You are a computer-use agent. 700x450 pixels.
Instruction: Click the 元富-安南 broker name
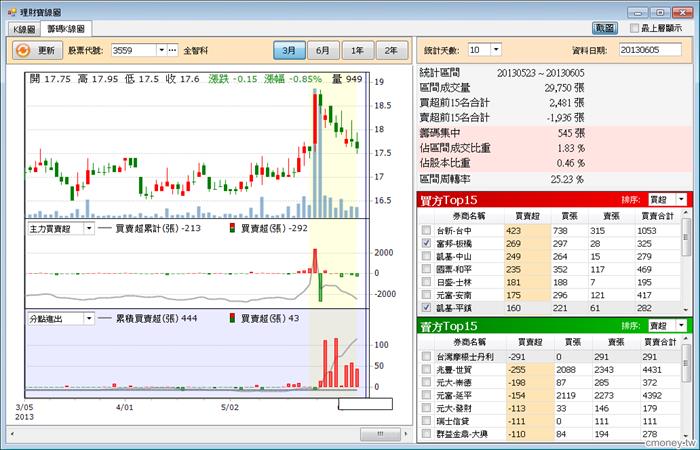[x=454, y=295]
